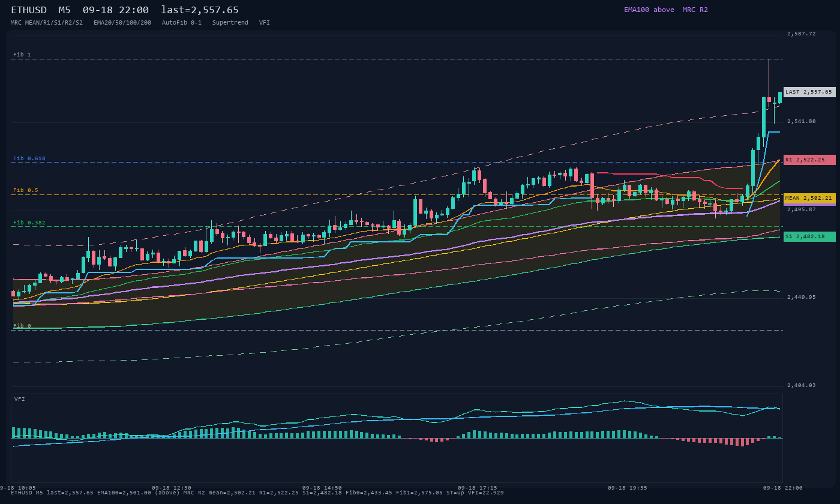Click the 2,495.87 price axis value
840x504 pixels.
tap(802, 209)
